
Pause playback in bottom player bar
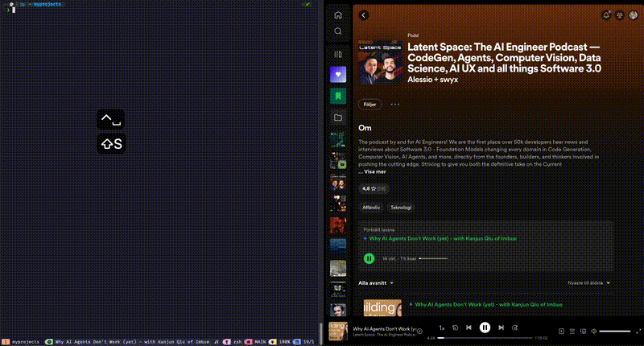click(485, 327)
